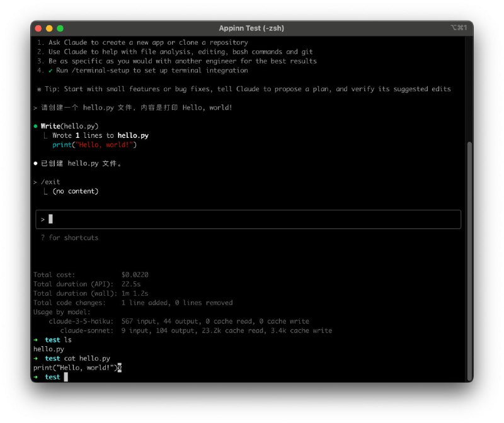This screenshot has width=504, height=423.
Task: Focus the Claude prompt input box
Action: pos(252,219)
